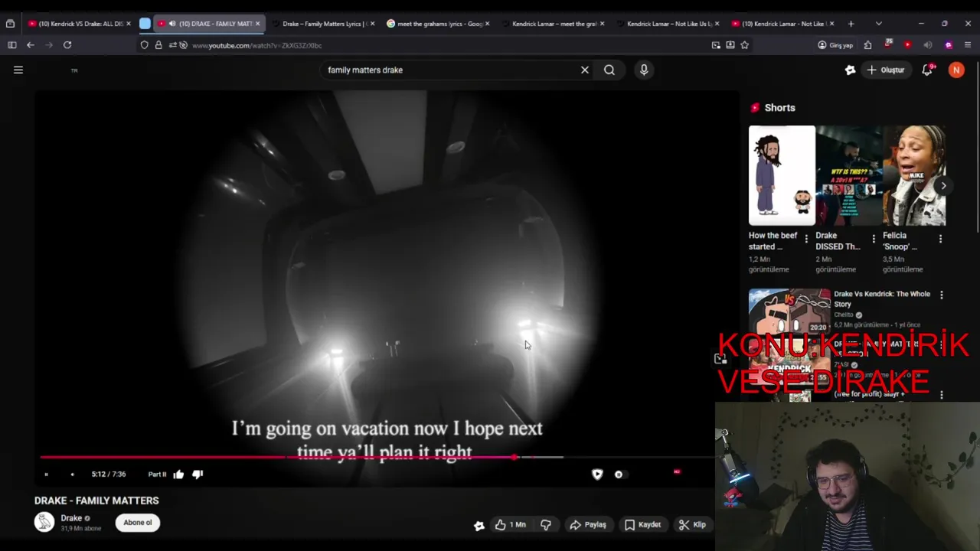Start voice search with the microphone
Viewport: 980px width, 551px height.
644,70
